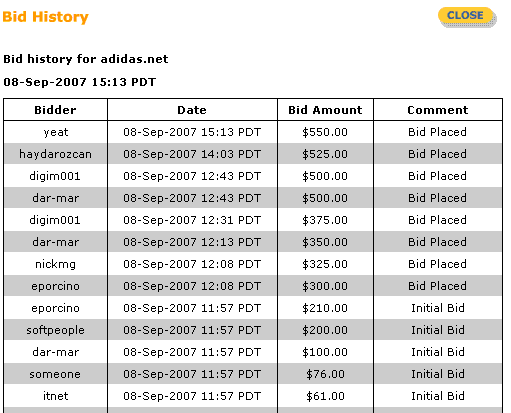This screenshot has width=511, height=413.
Task: Close the Bid History window
Action: tap(467, 17)
